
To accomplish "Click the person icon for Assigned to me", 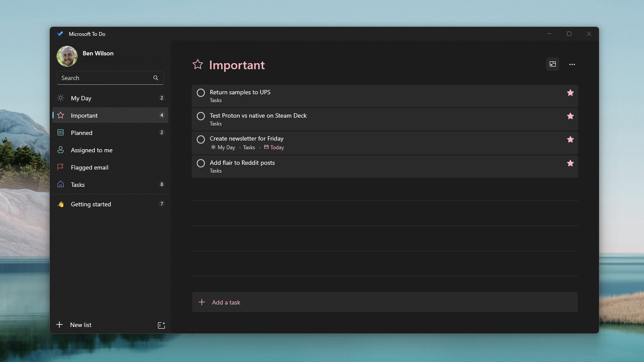I will [x=61, y=150].
